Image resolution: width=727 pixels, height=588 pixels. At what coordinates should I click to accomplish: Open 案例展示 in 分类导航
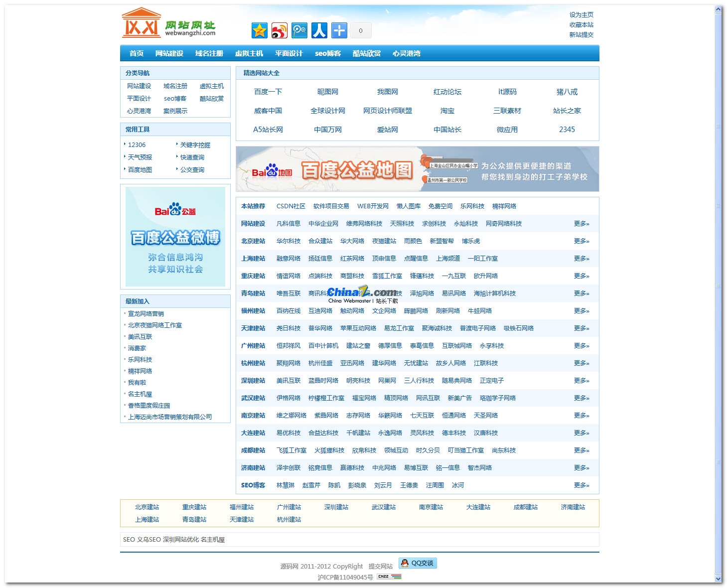pos(175,111)
